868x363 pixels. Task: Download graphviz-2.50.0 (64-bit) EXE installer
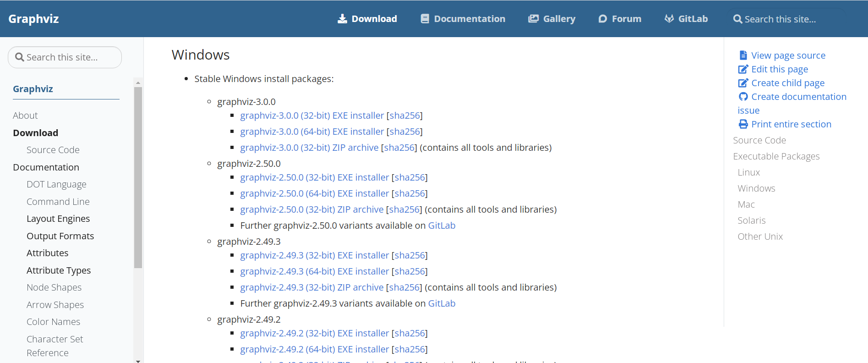tap(315, 193)
